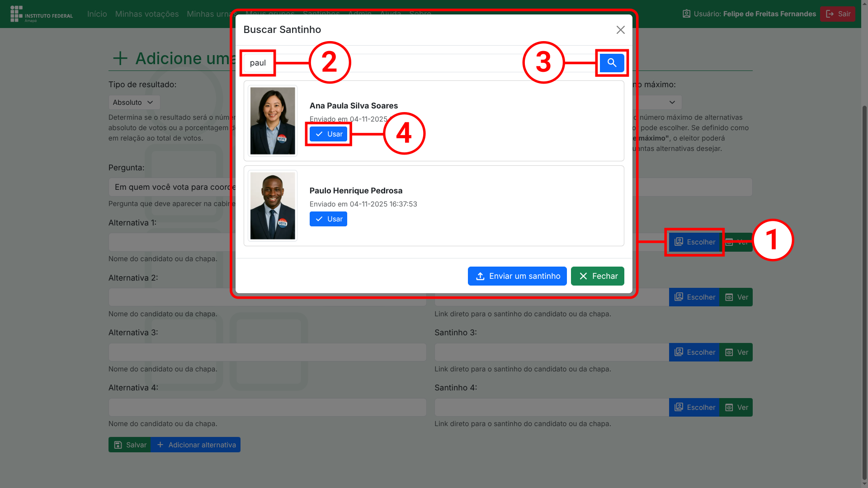Click Adicionar alternativa plus button
The height and width of the screenshot is (488, 868).
pos(196,445)
